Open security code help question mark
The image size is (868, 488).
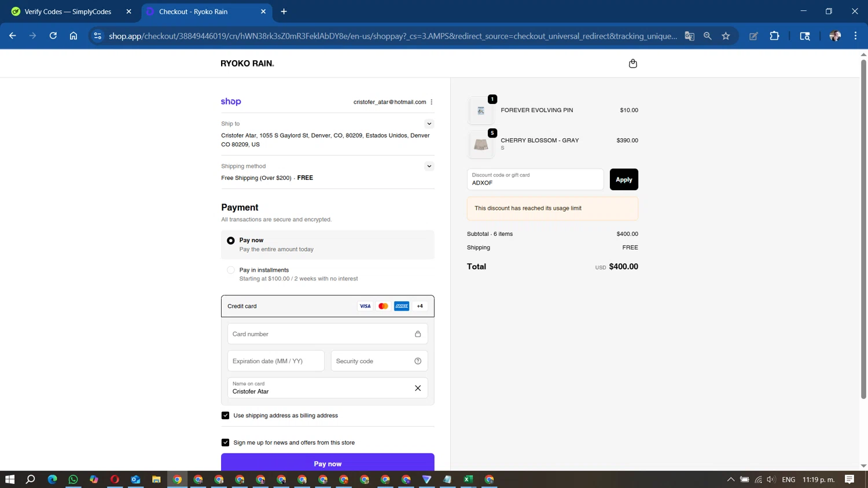(418, 361)
